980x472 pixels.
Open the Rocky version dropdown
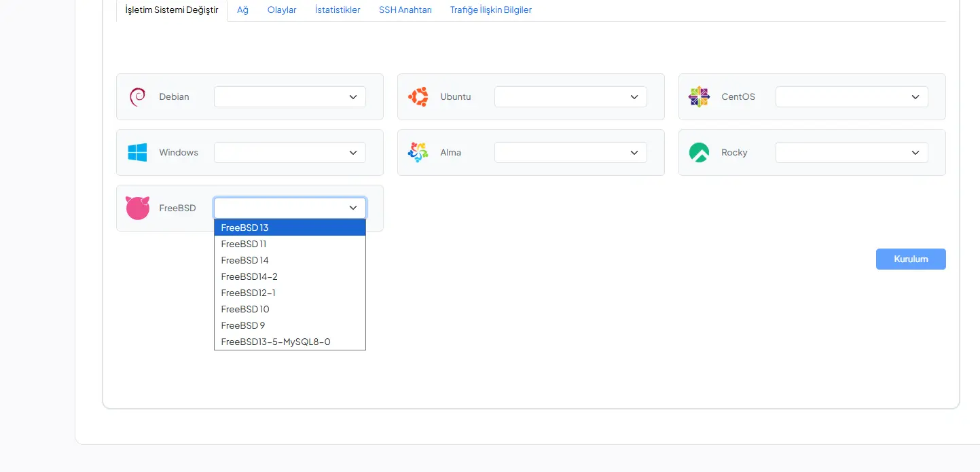click(851, 152)
